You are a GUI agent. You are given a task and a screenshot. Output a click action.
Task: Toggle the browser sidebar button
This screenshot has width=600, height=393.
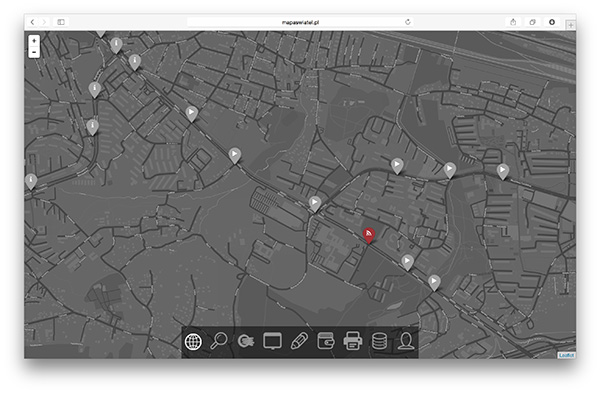pos(61,22)
